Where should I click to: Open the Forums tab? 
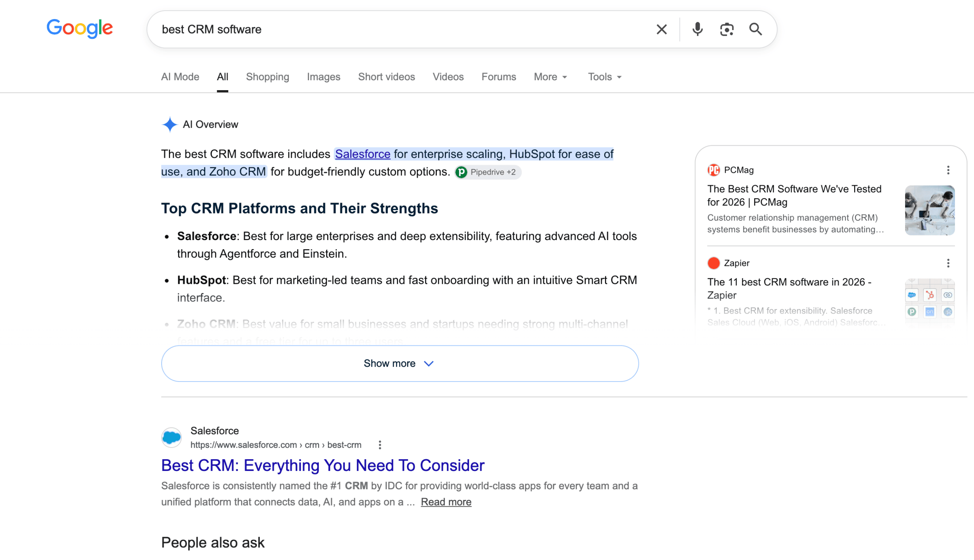click(x=498, y=77)
